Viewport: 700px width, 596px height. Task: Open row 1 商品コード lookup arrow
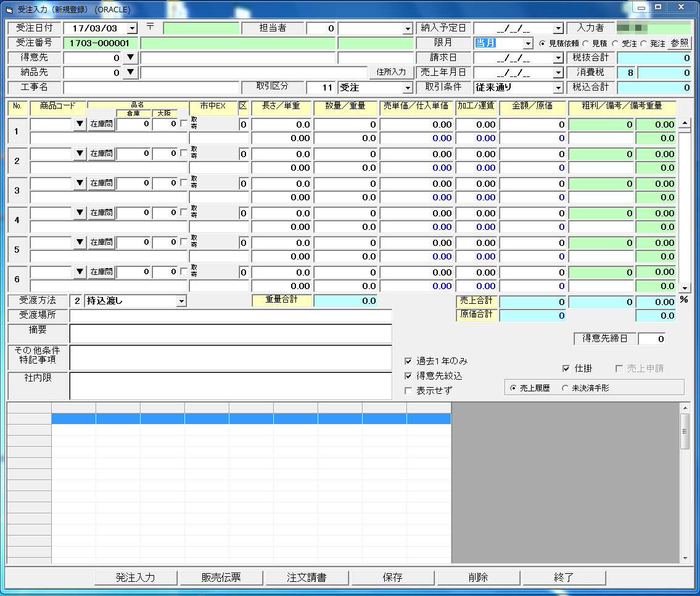[80, 123]
